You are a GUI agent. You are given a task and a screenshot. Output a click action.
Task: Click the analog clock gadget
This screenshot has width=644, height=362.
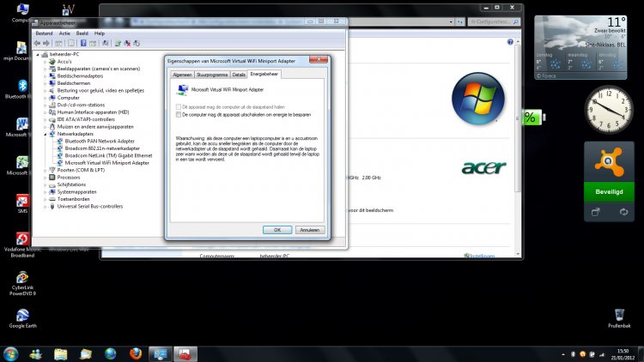point(609,112)
